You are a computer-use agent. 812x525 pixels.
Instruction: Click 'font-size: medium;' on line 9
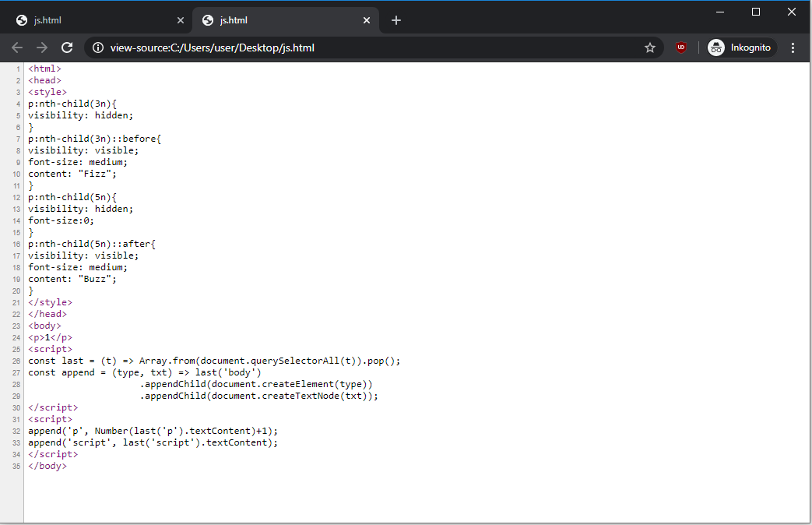[x=78, y=162]
